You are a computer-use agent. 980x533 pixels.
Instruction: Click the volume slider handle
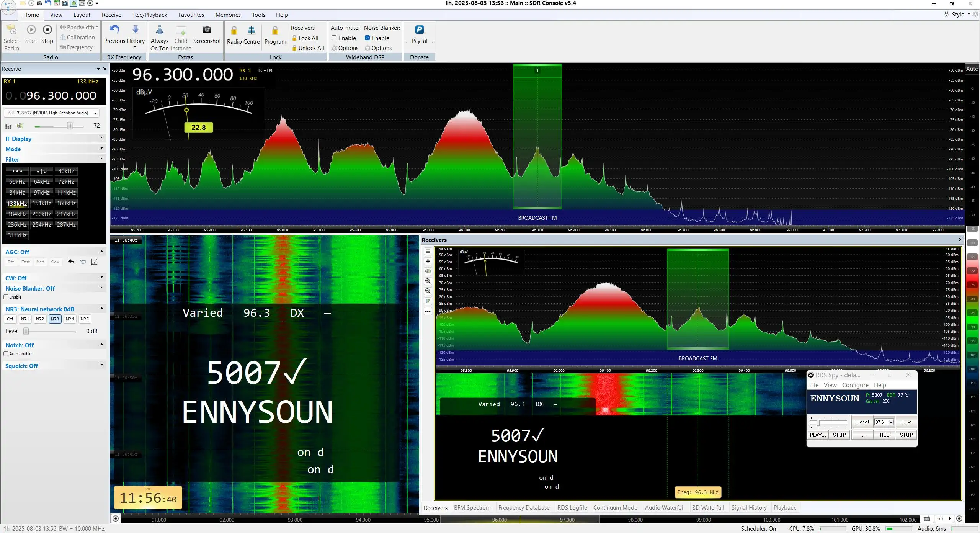pos(70,126)
